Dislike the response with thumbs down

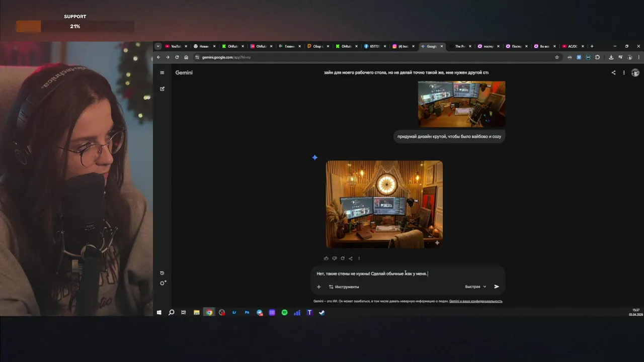pyautogui.click(x=334, y=258)
